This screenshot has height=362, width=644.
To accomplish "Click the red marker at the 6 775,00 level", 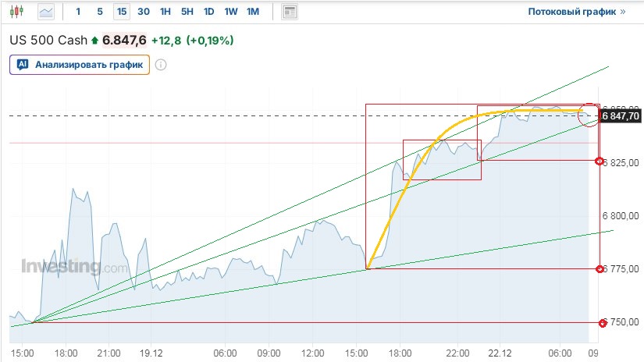I will point(600,269).
